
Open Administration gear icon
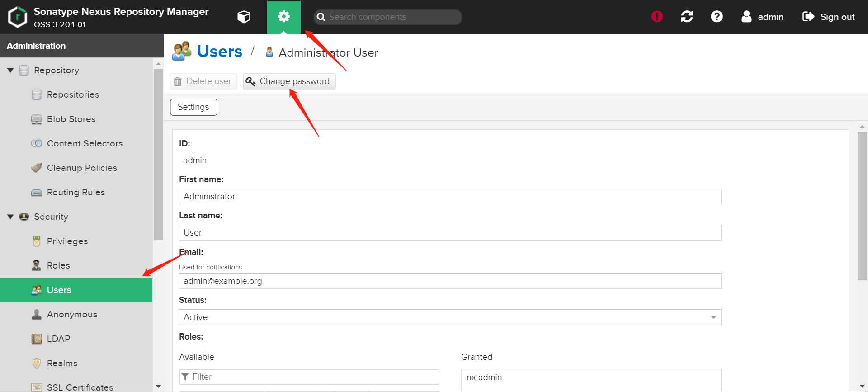pyautogui.click(x=284, y=17)
